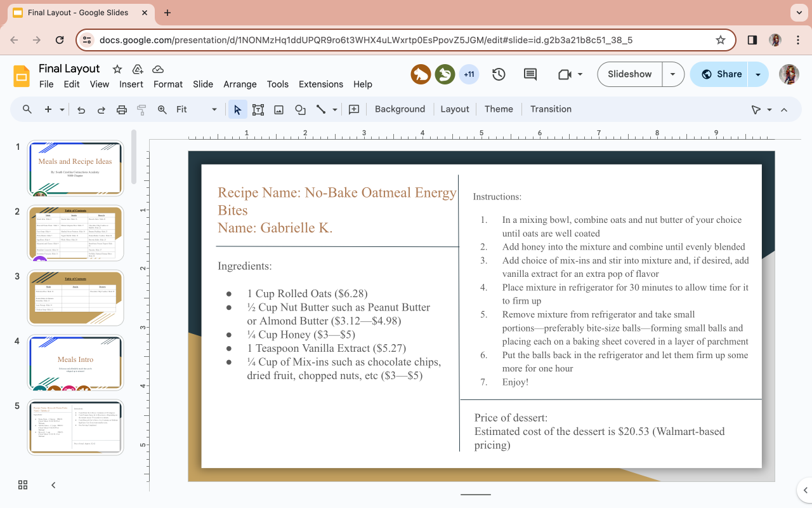Open the Extensions menu
Screen dimensions: 812x508
pyautogui.click(x=320, y=84)
